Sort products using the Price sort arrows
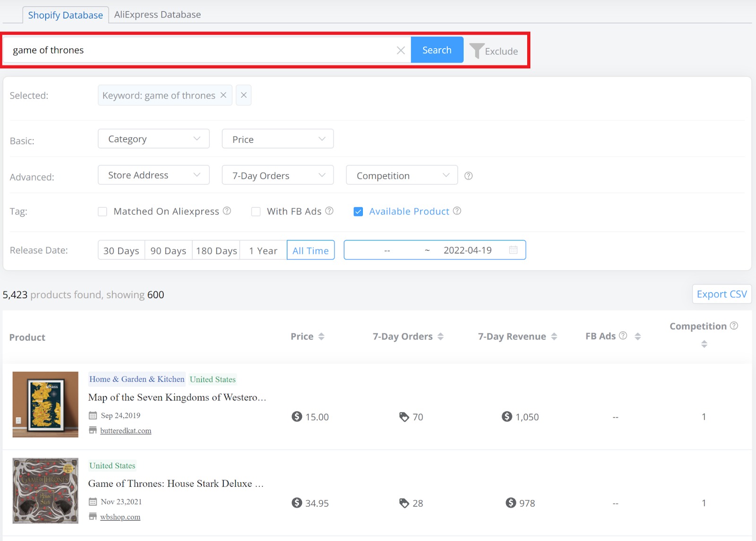The width and height of the screenshot is (756, 541). [322, 336]
